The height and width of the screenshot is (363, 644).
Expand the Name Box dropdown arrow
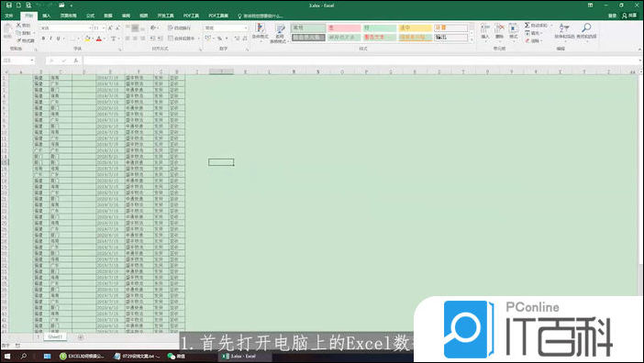click(x=32, y=60)
